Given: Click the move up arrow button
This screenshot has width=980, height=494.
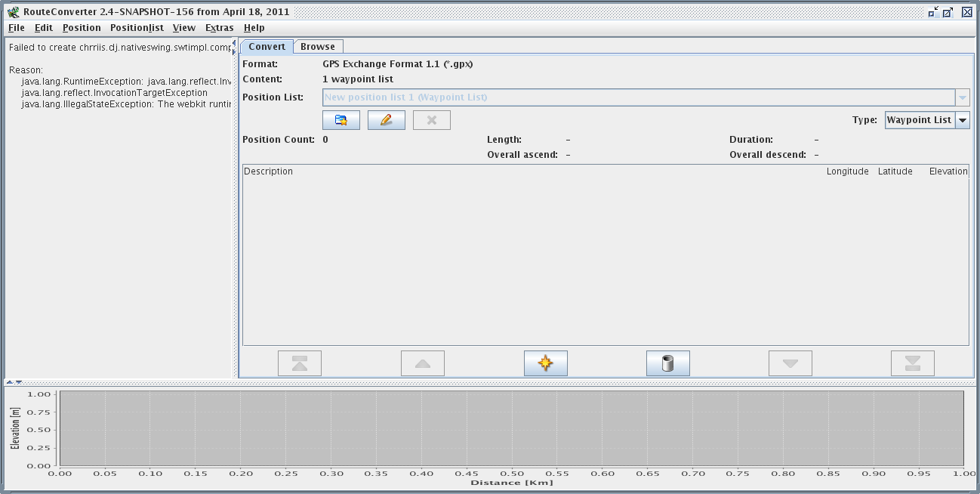Looking at the screenshot, I should coord(423,363).
